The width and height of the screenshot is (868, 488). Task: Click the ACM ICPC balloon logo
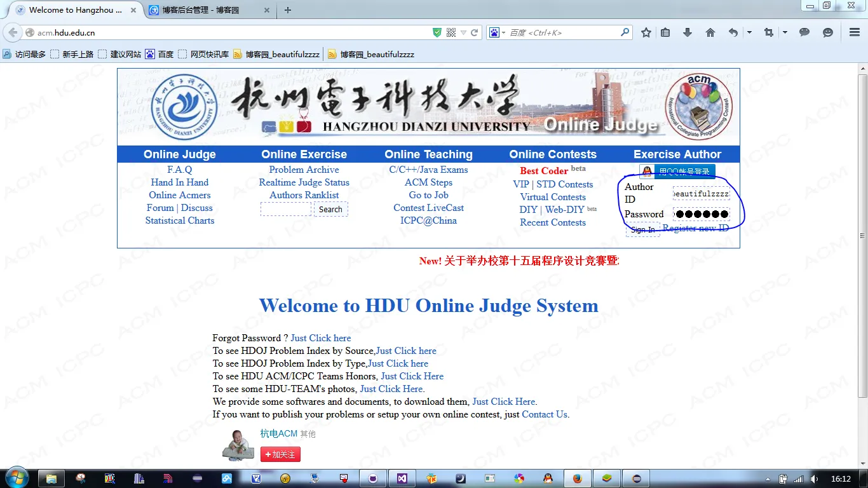tap(699, 107)
